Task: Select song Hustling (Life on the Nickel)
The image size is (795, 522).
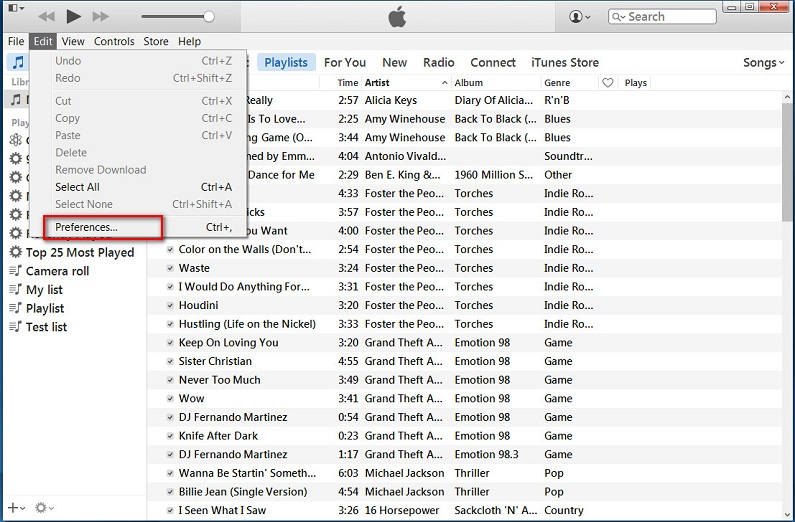Action: pyautogui.click(x=247, y=324)
